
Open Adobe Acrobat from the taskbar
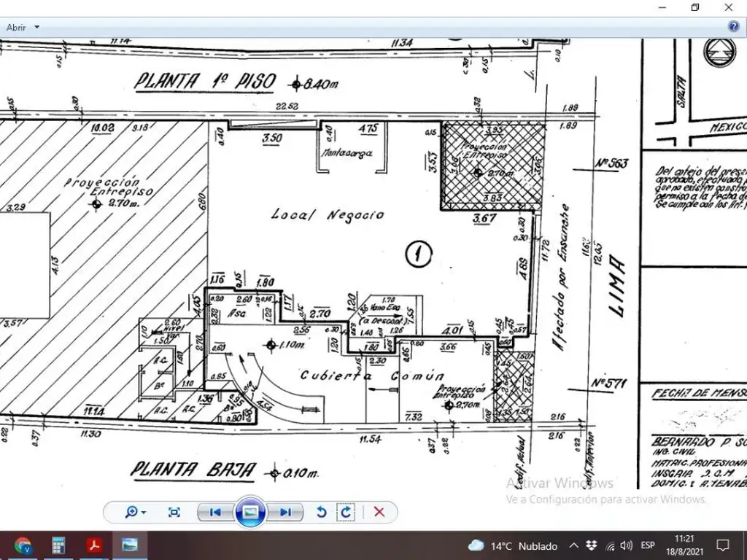point(94,545)
